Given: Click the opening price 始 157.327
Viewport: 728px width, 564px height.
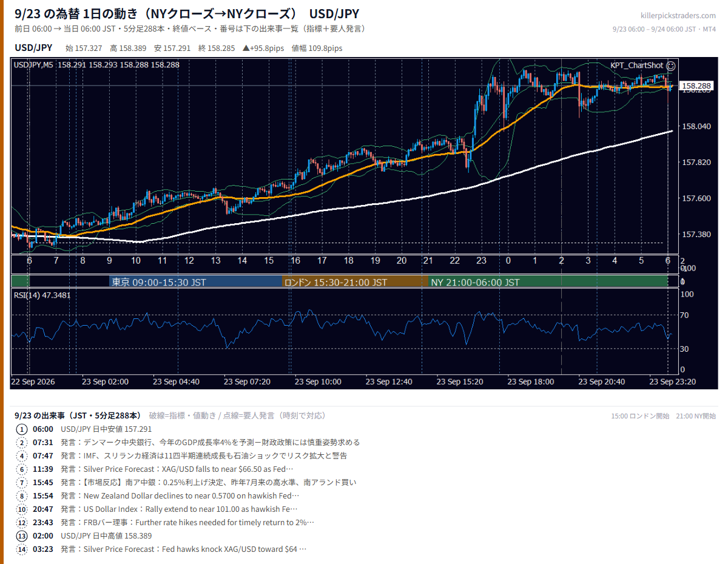Looking at the screenshot, I should pyautogui.click(x=84, y=49).
